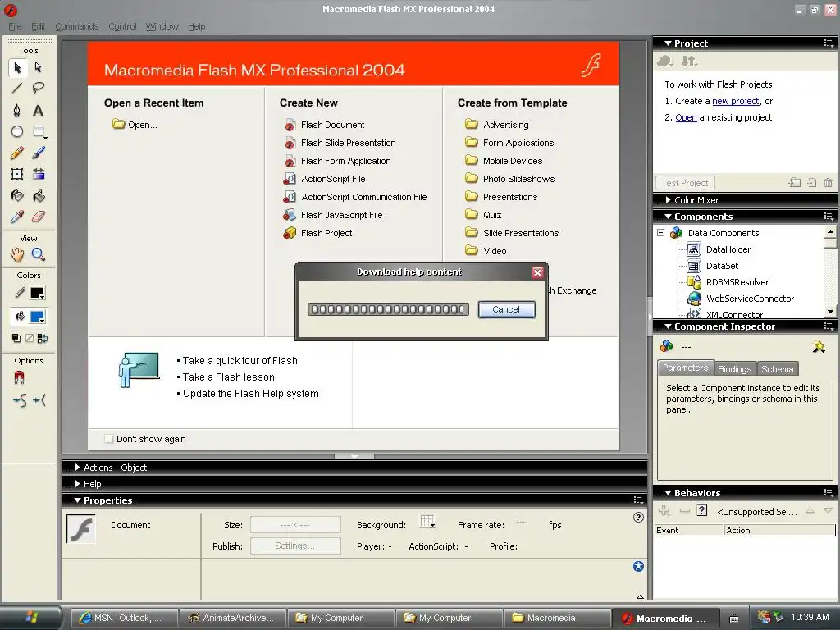
Task: Switch to MSN Outlook taskbar window
Action: tap(125, 618)
